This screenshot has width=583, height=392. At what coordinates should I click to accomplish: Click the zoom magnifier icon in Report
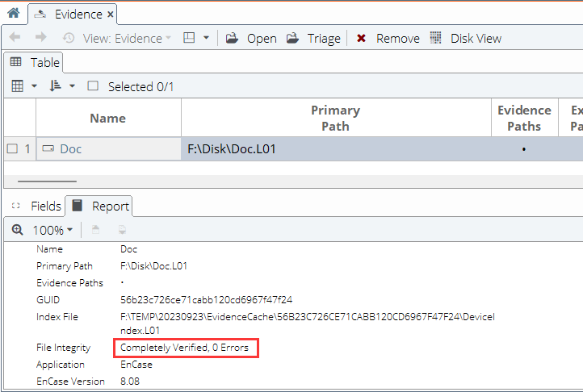tap(18, 230)
